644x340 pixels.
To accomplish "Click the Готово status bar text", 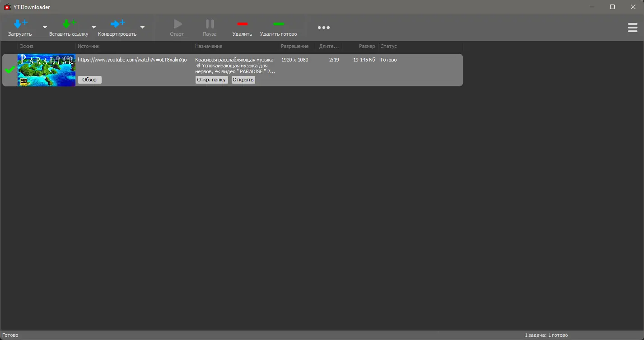I will click(x=9, y=335).
